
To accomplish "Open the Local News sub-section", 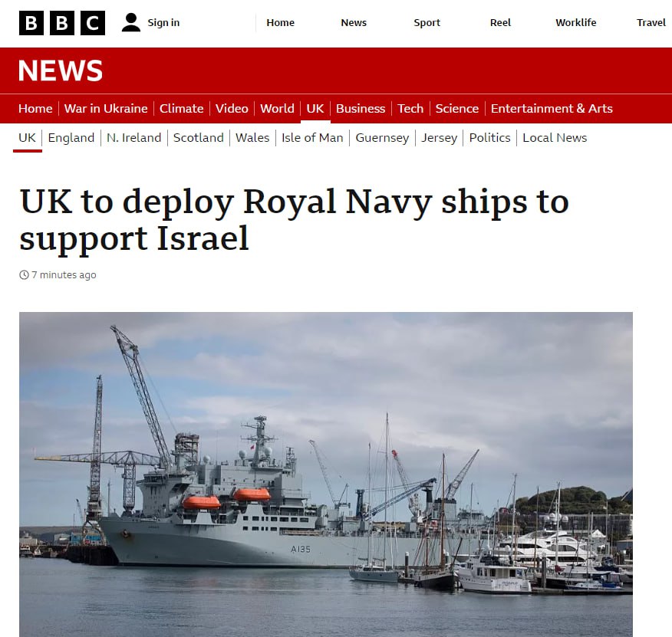I will 555,138.
